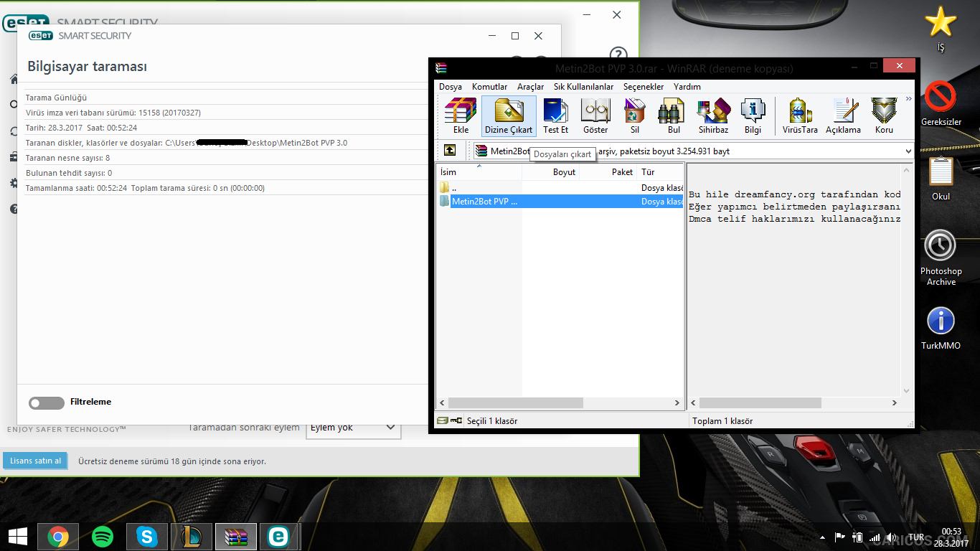Select the TurkMMO desktop icon
The image size is (980, 551).
[941, 329]
